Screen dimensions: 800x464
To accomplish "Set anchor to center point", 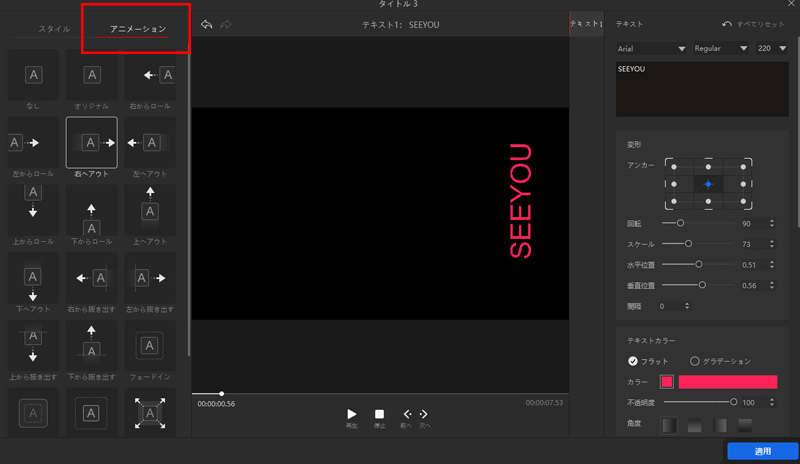I will [708, 184].
